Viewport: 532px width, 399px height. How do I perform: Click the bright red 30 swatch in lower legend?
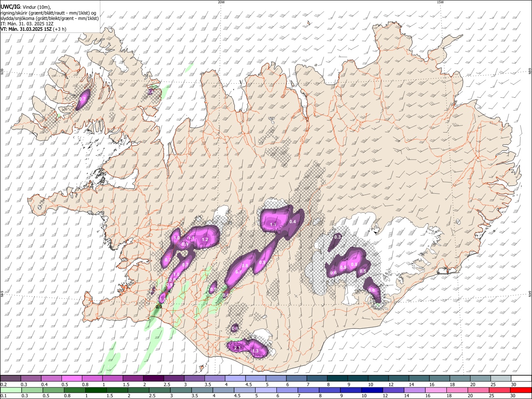click(521, 390)
